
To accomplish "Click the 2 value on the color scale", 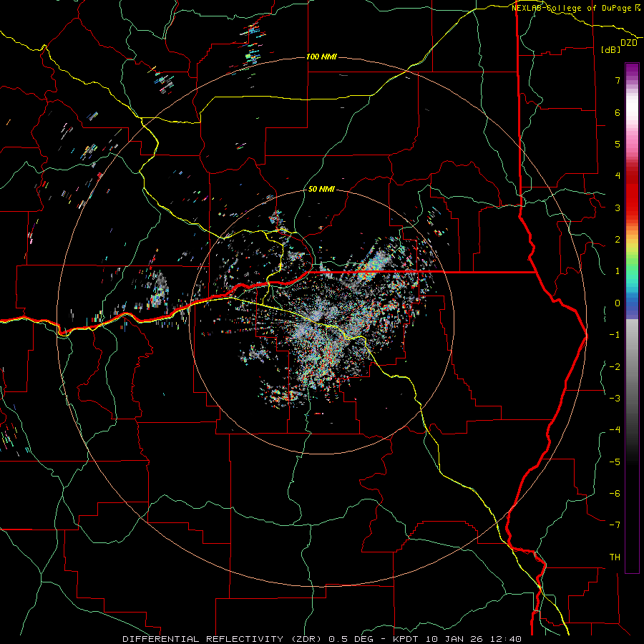I will click(x=618, y=240).
